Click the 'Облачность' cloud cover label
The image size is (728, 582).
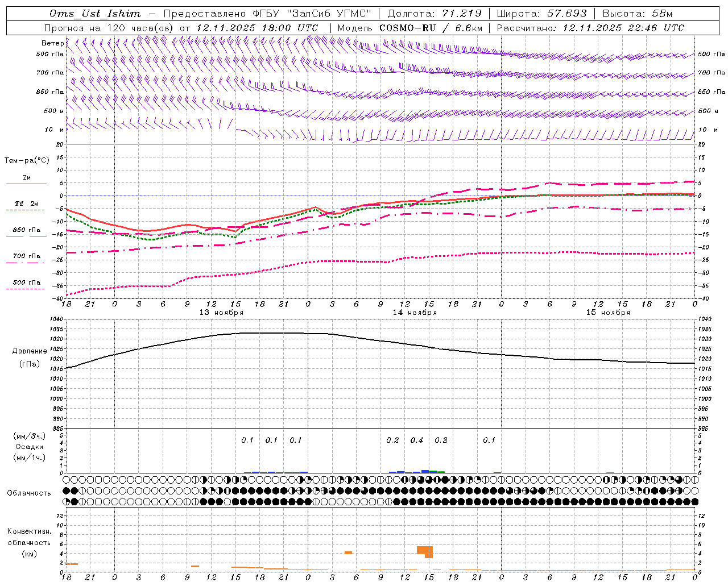point(29,493)
